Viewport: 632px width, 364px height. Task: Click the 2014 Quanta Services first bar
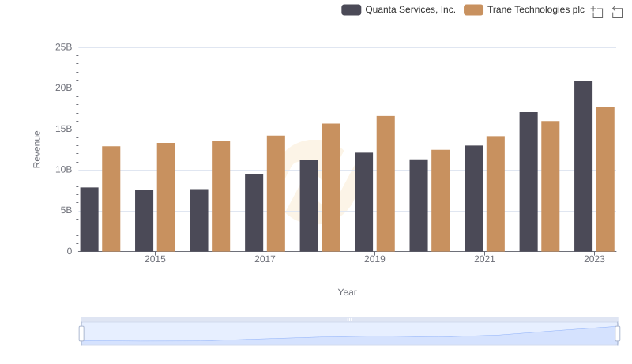[x=89, y=220]
